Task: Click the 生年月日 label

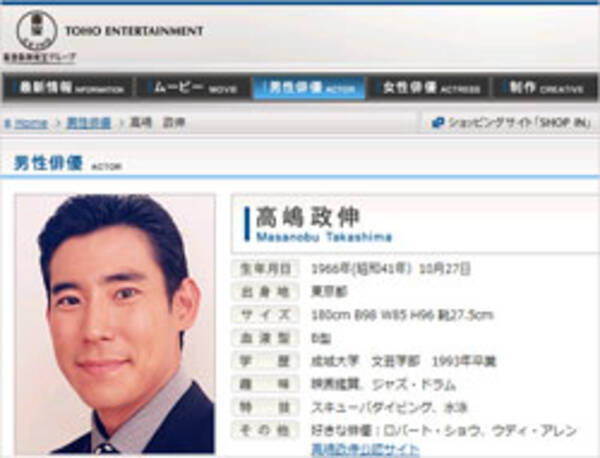Action: (265, 269)
